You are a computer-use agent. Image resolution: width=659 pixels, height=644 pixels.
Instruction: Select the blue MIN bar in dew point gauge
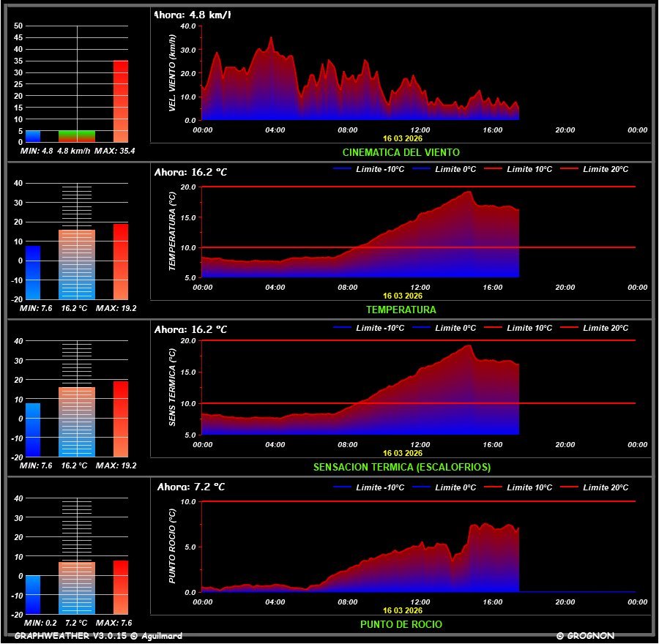coord(33,594)
